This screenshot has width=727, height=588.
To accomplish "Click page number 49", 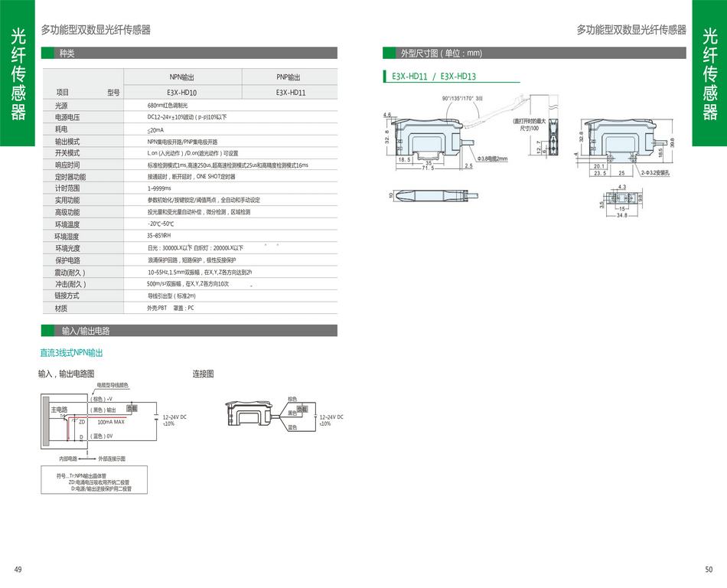I will (18, 569).
